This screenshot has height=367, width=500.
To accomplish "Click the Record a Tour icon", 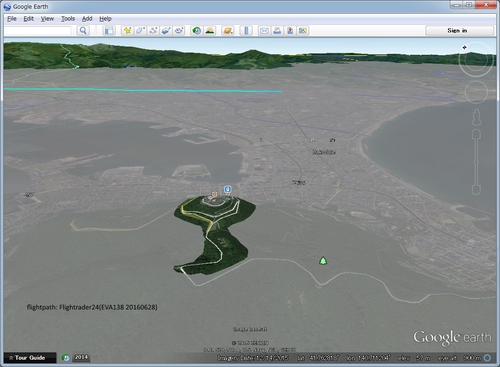I will coord(179,31).
